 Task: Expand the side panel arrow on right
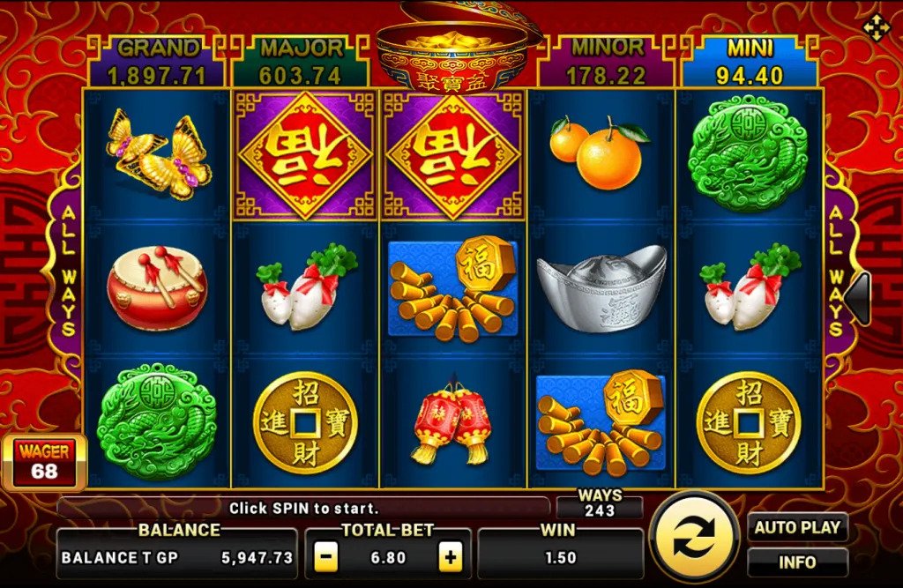click(861, 298)
